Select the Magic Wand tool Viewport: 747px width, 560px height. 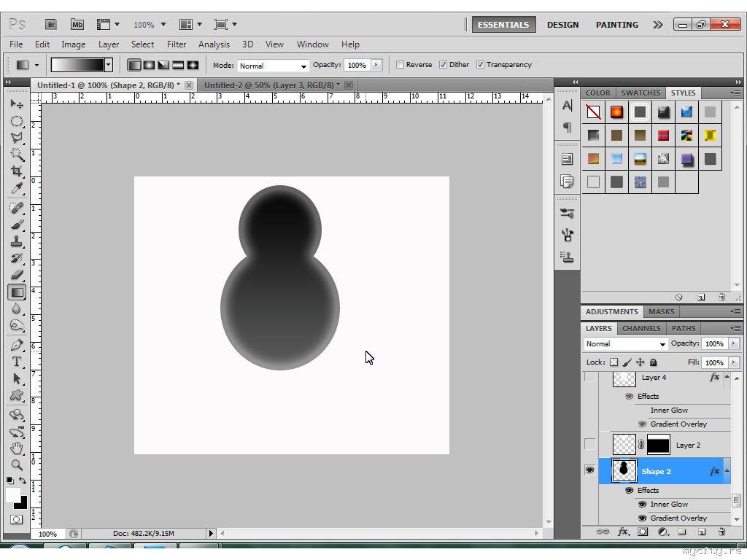click(x=16, y=154)
